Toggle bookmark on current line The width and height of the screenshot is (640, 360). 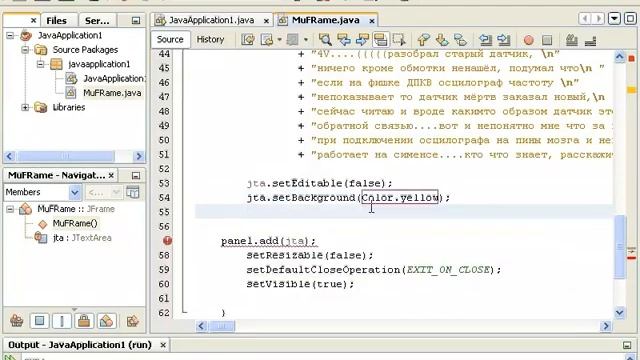coord(460,40)
